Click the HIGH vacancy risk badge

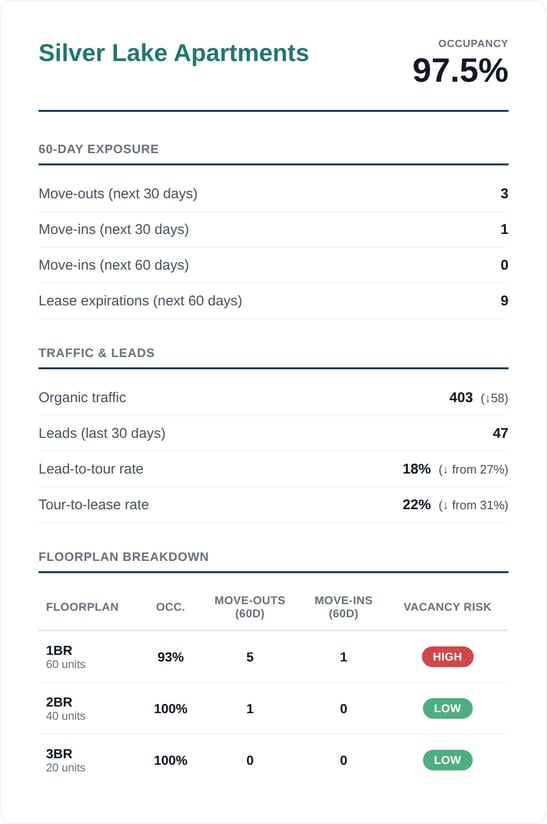448,657
